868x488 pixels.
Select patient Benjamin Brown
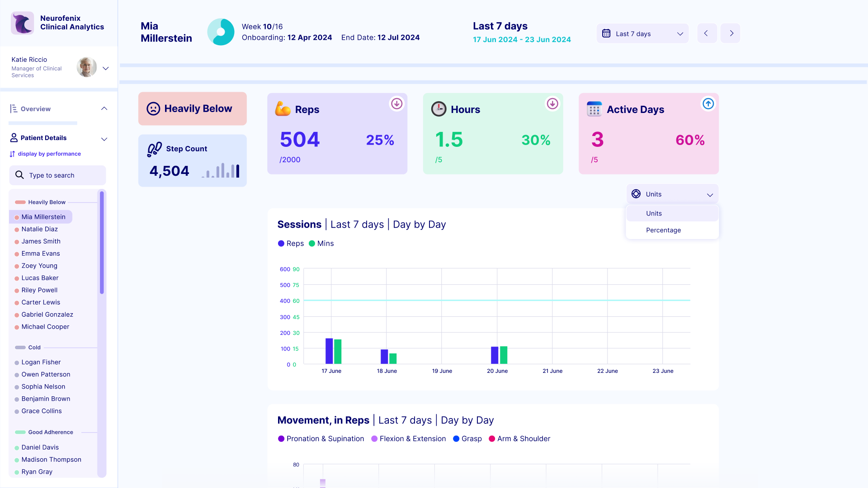[46, 399]
